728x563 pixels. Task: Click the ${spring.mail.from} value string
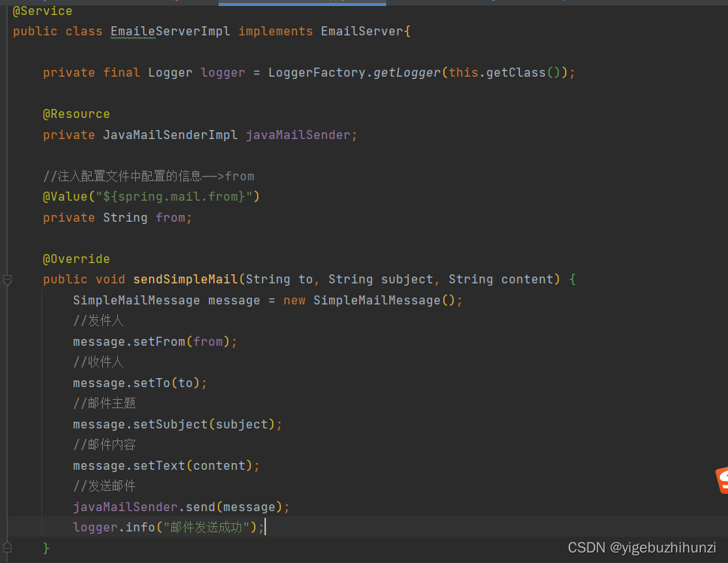tap(178, 196)
